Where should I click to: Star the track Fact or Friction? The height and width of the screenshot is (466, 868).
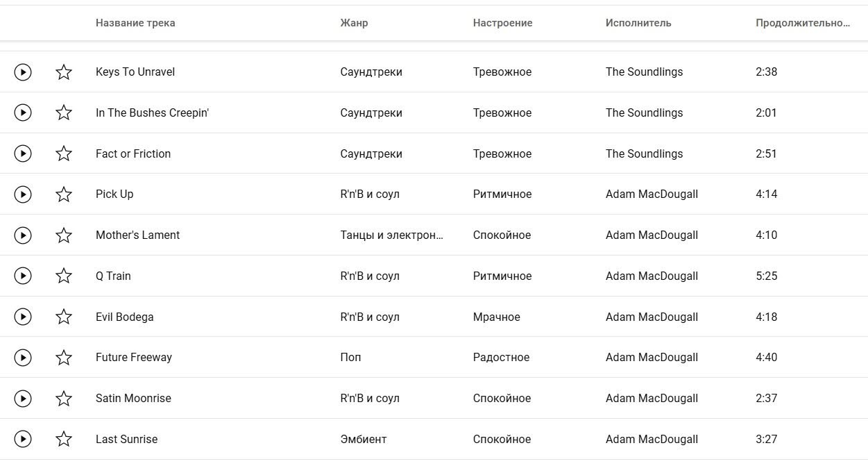pos(64,153)
